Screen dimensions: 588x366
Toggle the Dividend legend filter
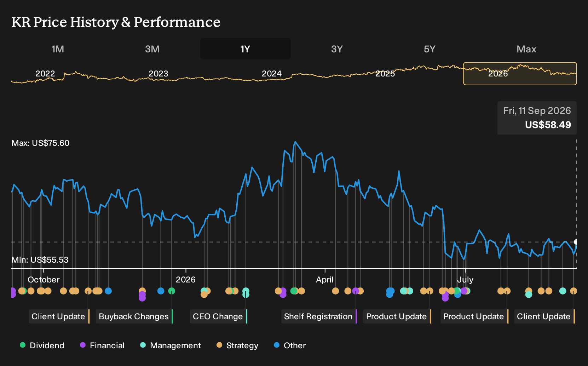pos(42,345)
